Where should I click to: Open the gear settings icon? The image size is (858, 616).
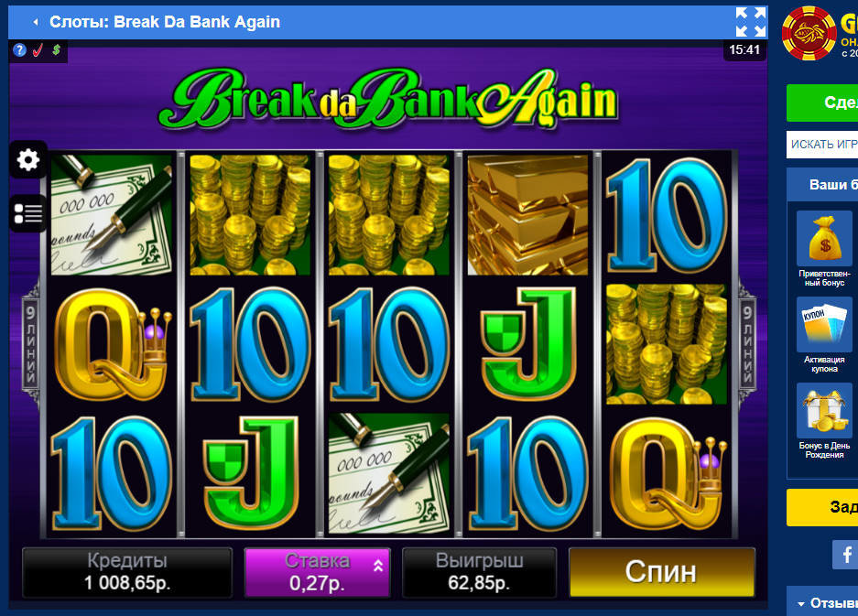[x=27, y=160]
